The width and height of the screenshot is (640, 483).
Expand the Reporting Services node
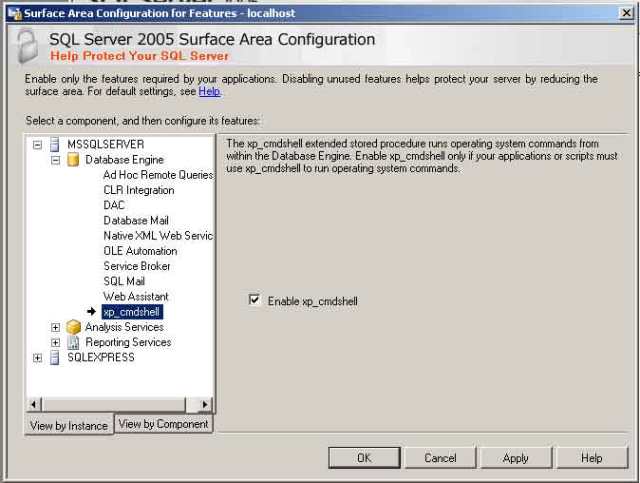[x=56, y=342]
